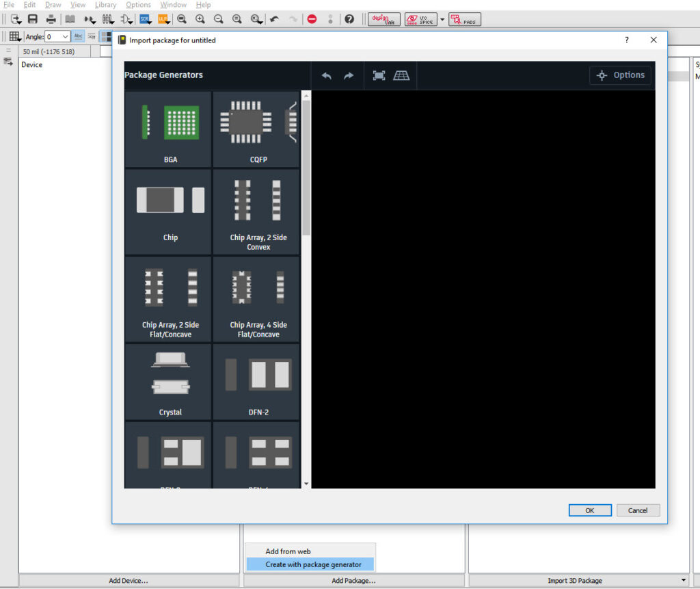Click the dialog help question mark
The image size is (700, 589).
627,40
